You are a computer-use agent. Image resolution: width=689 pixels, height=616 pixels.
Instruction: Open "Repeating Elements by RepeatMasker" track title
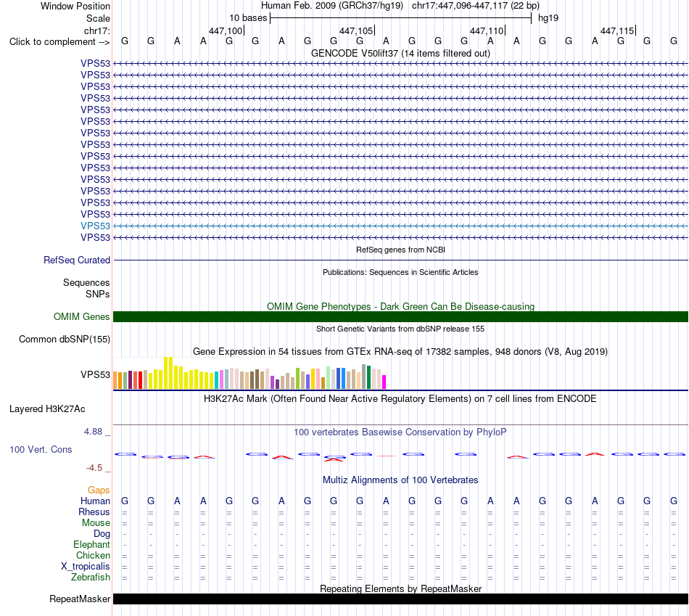click(400, 588)
